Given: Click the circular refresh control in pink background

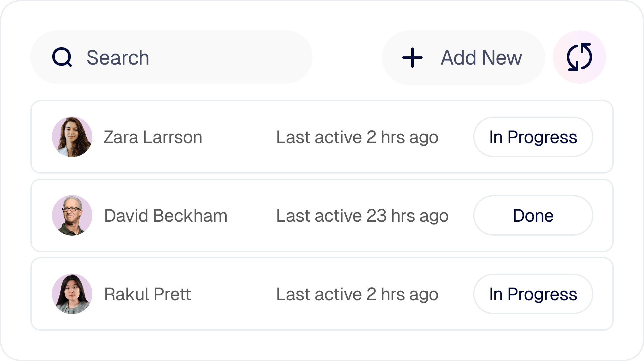Looking at the screenshot, I should pos(579,58).
